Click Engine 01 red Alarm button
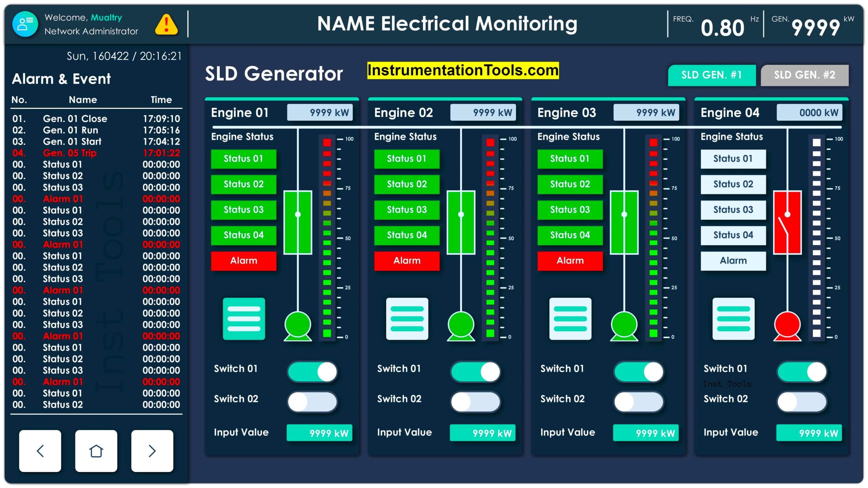 coord(243,261)
